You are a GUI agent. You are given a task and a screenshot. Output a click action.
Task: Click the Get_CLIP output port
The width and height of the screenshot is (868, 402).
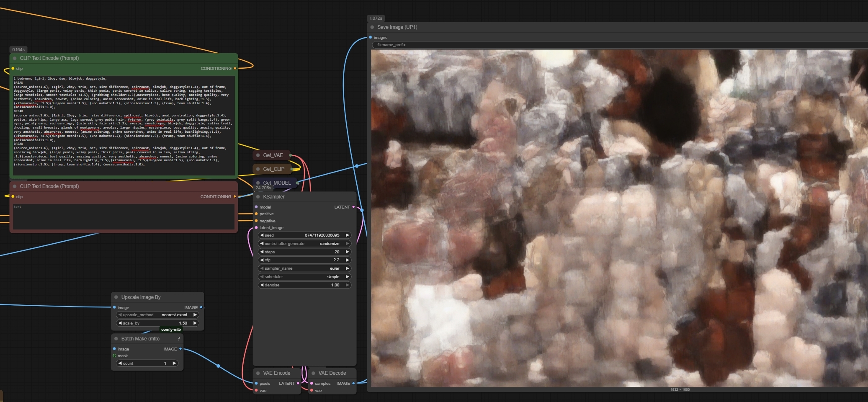pyautogui.click(x=292, y=169)
